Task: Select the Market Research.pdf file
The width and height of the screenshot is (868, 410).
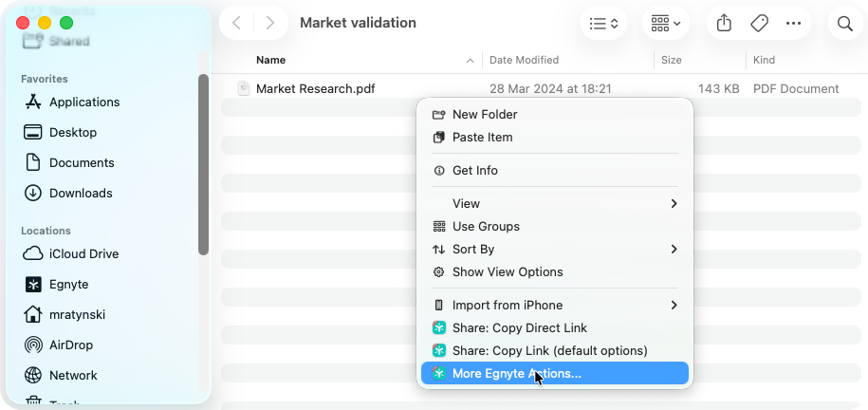Action: coord(316,88)
